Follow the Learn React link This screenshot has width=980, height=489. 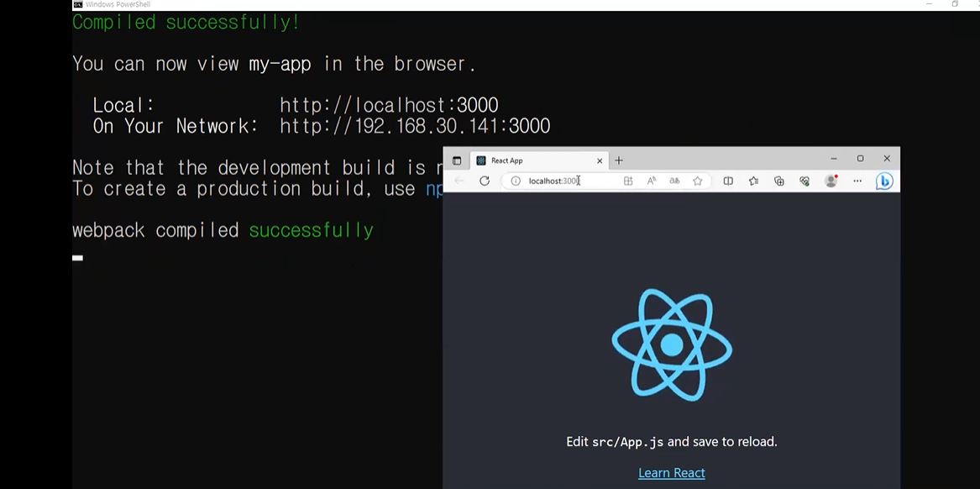click(x=671, y=473)
